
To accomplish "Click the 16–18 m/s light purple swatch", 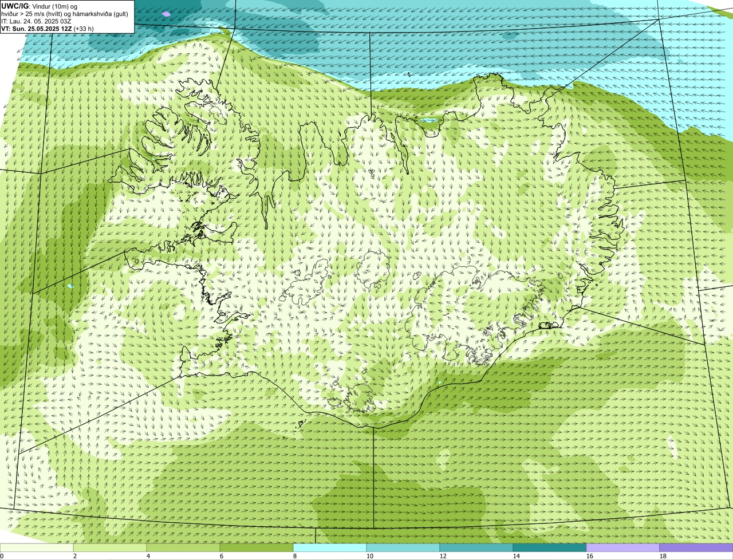I will pos(623,548).
